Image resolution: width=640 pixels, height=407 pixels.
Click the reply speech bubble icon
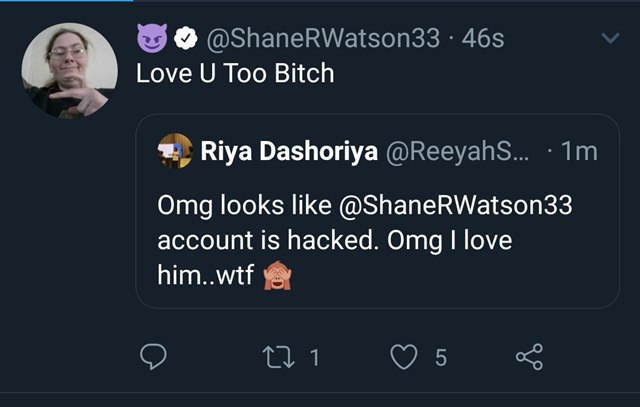click(153, 357)
